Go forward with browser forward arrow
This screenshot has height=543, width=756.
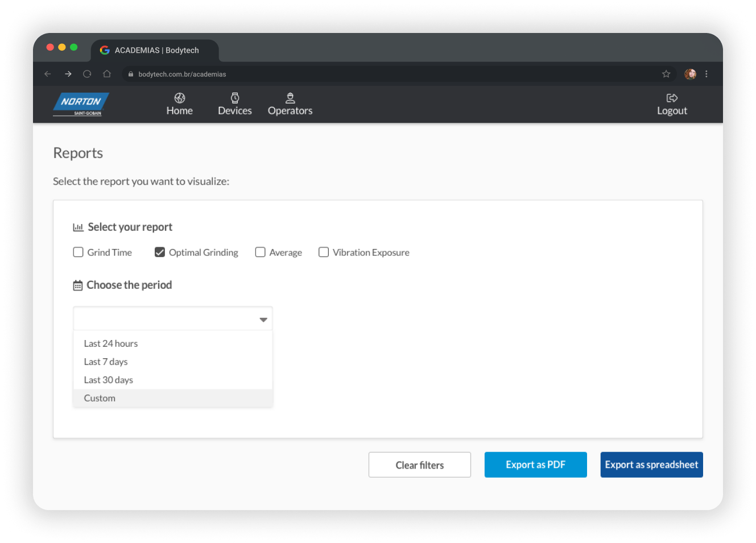tap(68, 74)
